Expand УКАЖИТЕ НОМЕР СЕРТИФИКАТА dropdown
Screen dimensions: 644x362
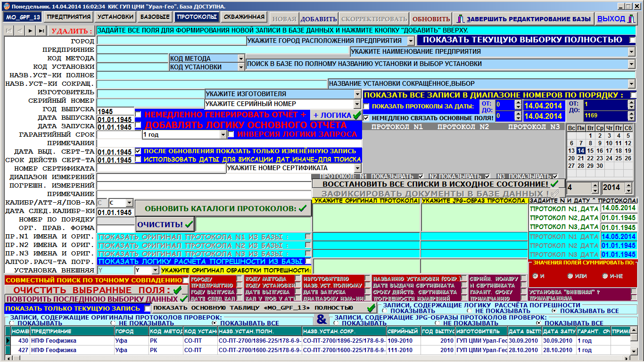coord(357,168)
